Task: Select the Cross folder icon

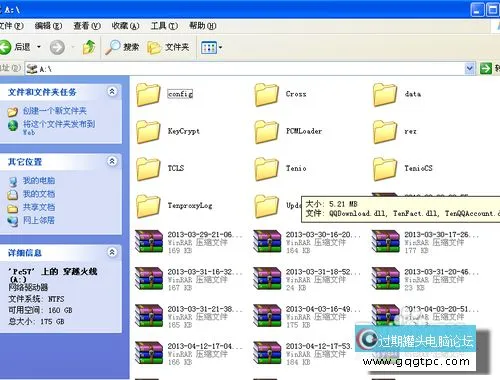Action: tap(266, 95)
